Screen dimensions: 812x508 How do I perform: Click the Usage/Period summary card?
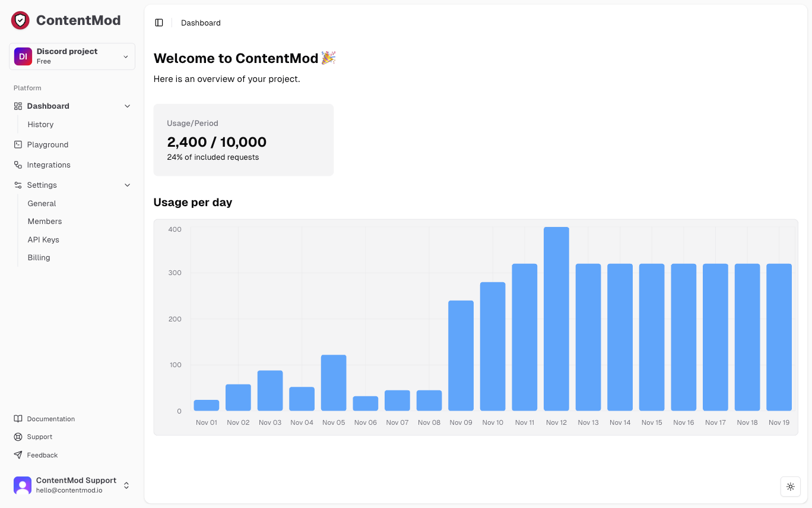pyautogui.click(x=243, y=140)
